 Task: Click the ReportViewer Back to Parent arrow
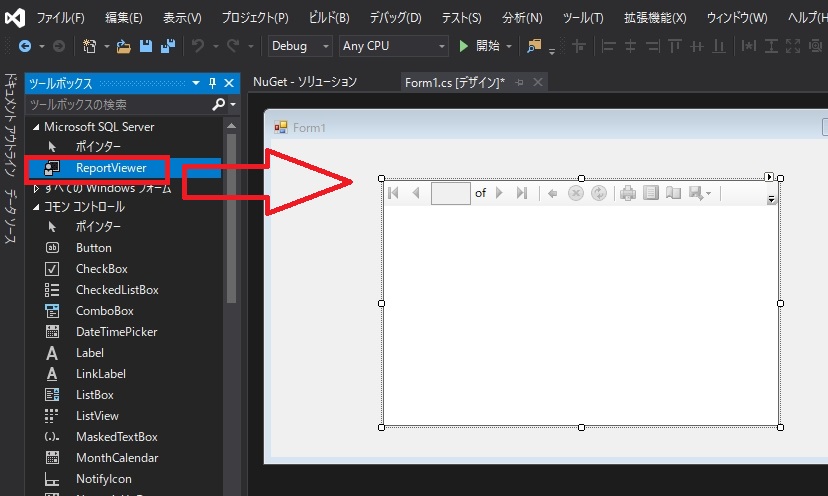(552, 193)
